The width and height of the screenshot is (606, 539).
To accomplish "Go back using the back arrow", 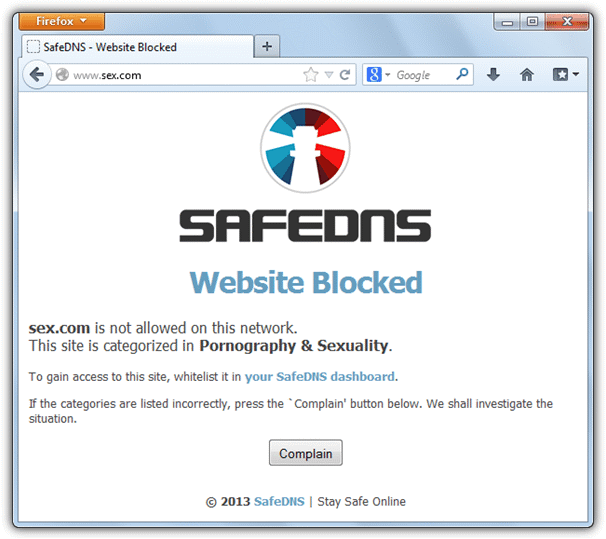I will click(37, 75).
